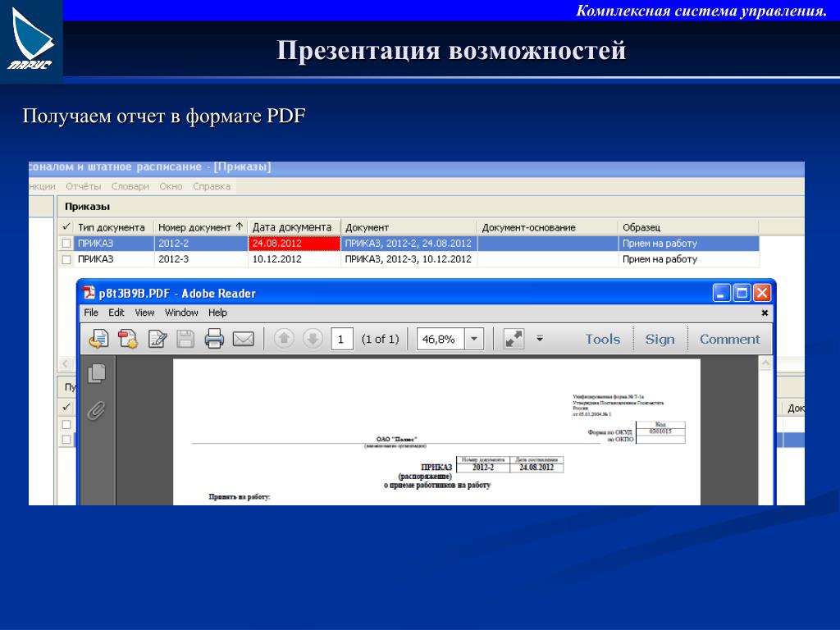Click the checkmark column header

(x=66, y=227)
